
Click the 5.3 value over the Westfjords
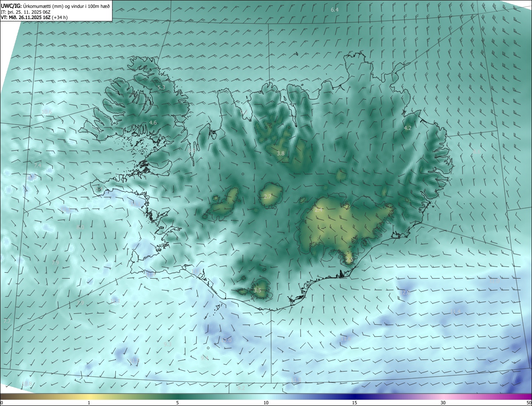161,88
